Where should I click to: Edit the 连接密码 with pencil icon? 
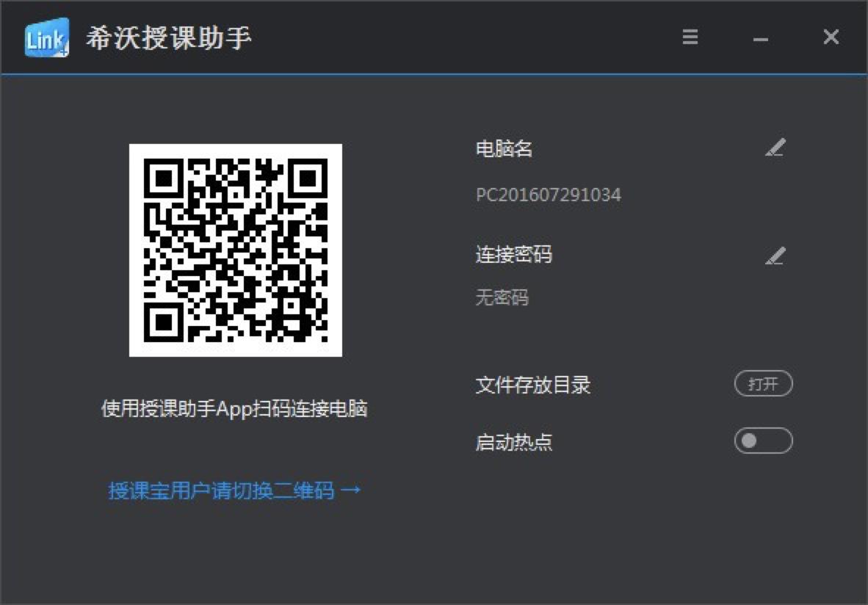[775, 256]
